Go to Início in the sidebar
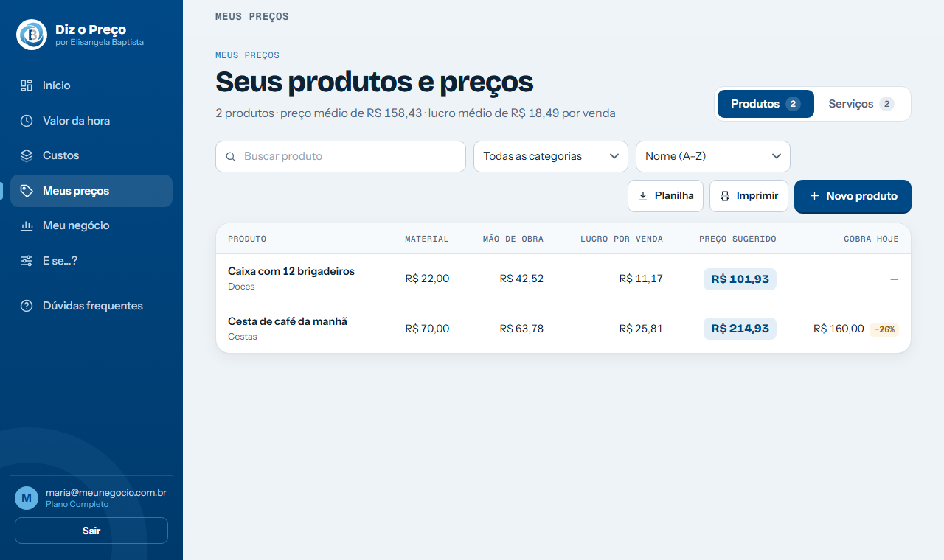 [x=91, y=85]
